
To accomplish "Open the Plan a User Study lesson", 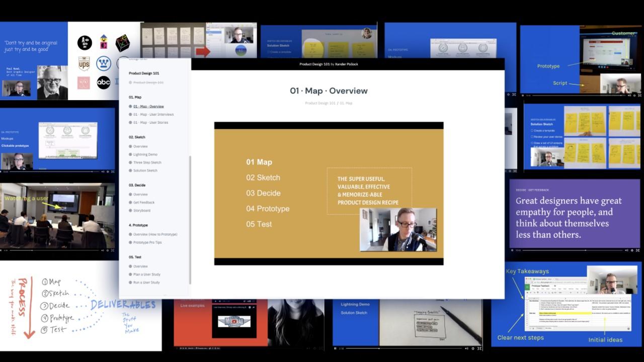I will (x=147, y=275).
